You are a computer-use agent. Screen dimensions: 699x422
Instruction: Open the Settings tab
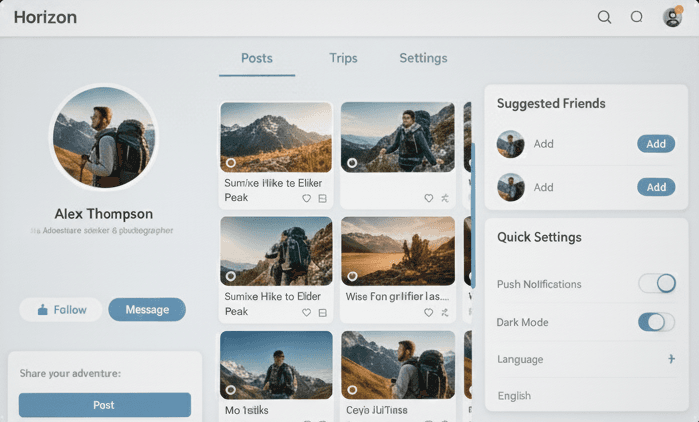click(423, 58)
